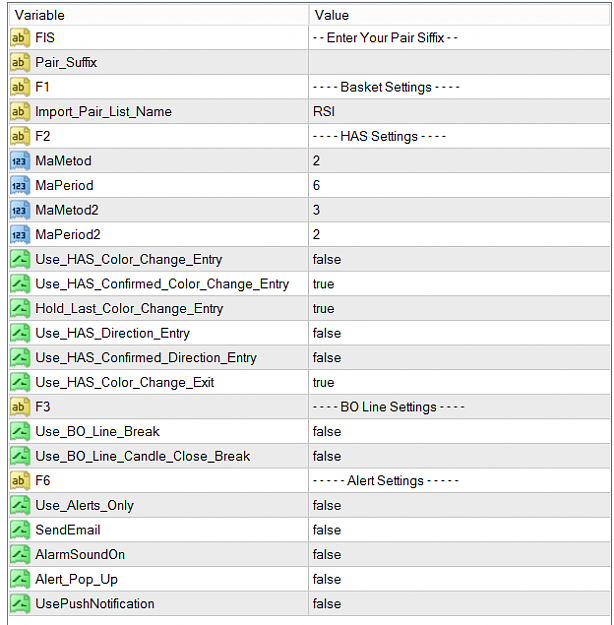Click the icon for Use_HAS_Color_Change_Exit
Viewport: 614px width, 625px height.
(x=20, y=382)
